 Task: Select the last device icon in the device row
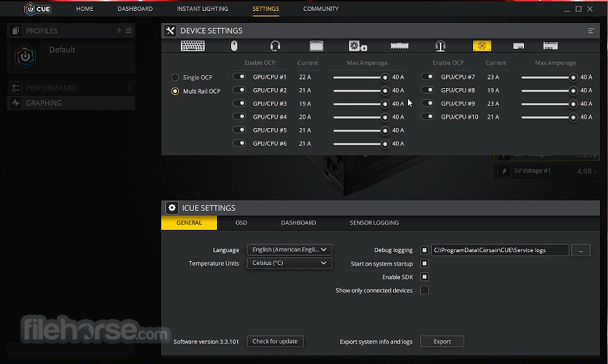click(x=550, y=45)
